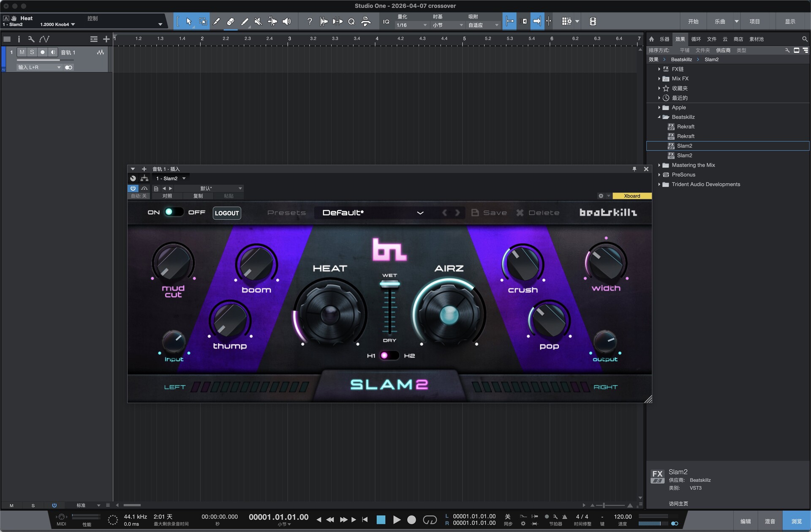Start playback with the Play button

pyautogui.click(x=397, y=520)
